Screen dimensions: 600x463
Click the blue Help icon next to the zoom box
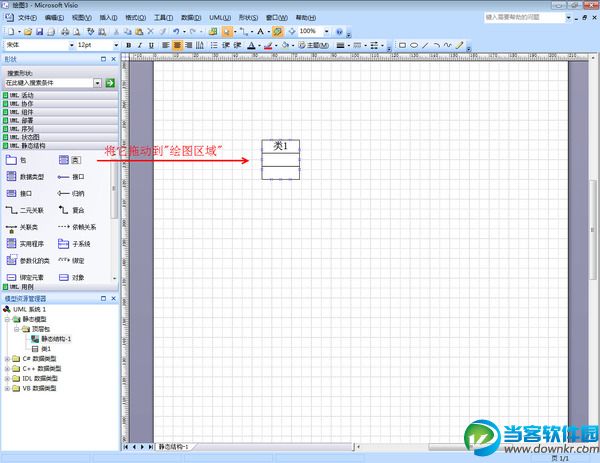[339, 32]
